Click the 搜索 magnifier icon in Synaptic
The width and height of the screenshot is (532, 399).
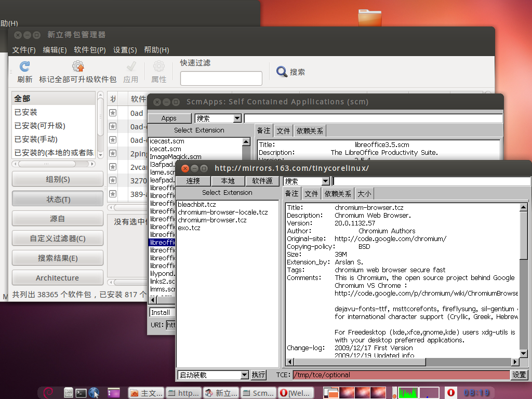coord(282,72)
